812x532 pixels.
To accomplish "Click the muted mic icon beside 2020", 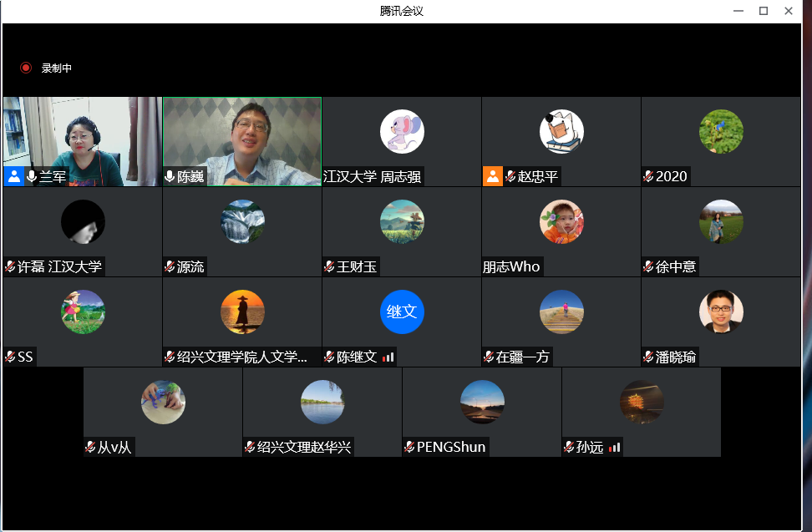I will [x=648, y=176].
